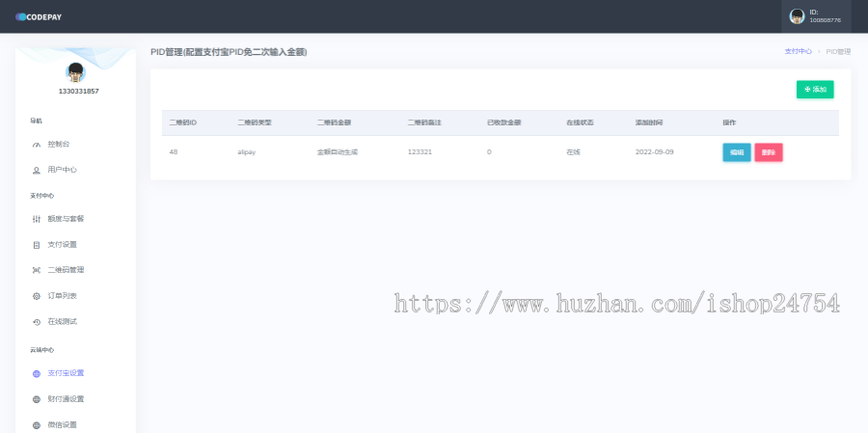Click the 操作 column header
This screenshot has width=868, height=433.
[729, 122]
